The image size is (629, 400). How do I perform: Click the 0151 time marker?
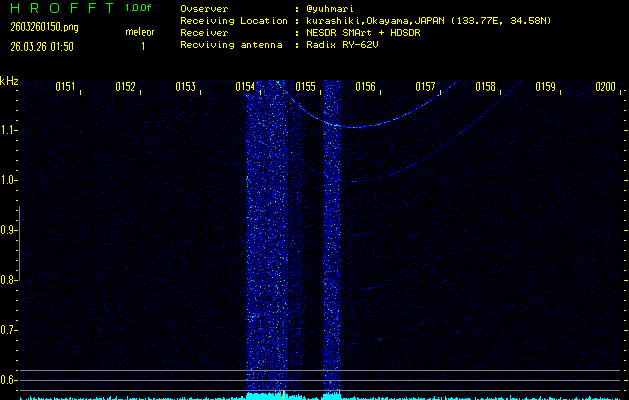click(65, 87)
